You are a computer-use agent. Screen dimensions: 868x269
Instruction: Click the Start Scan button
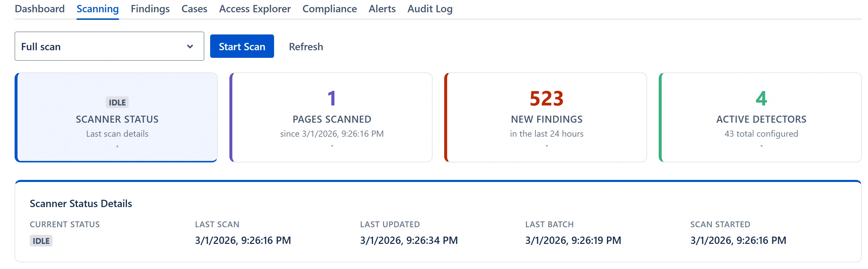coord(242,46)
